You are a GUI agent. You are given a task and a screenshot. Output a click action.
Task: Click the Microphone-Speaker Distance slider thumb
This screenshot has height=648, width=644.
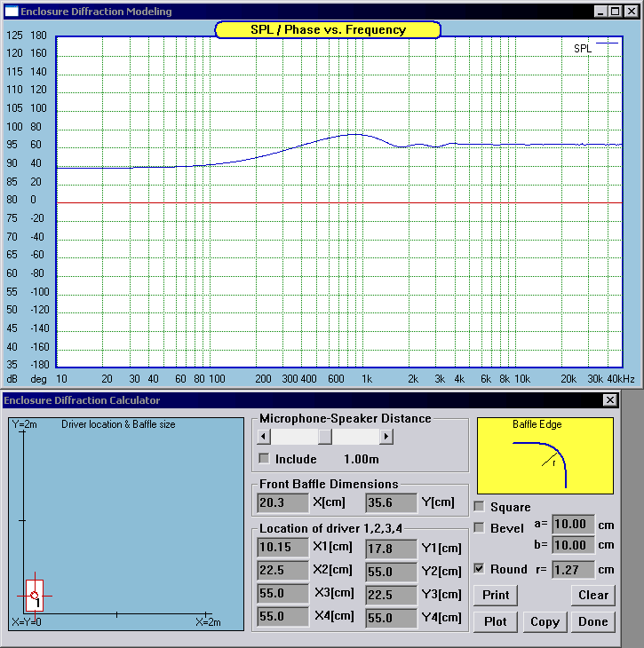[x=325, y=436]
